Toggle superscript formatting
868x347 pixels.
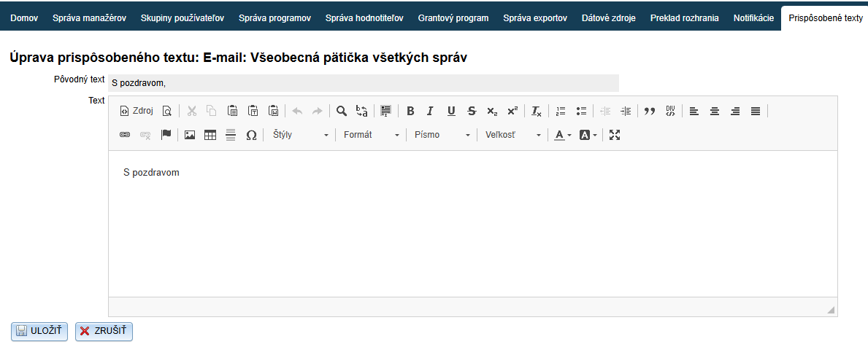pyautogui.click(x=512, y=111)
